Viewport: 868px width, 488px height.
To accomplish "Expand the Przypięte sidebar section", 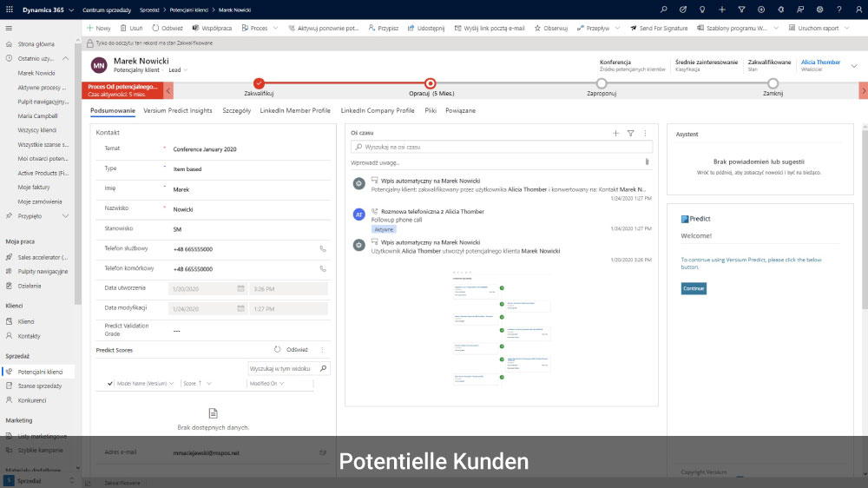I will [x=65, y=216].
